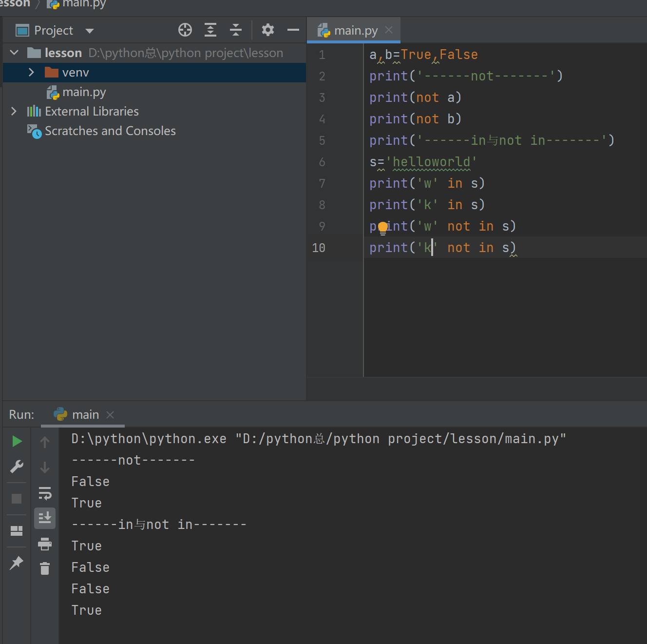This screenshot has height=644, width=647.
Task: Expand External Libraries node
Action: tap(14, 111)
